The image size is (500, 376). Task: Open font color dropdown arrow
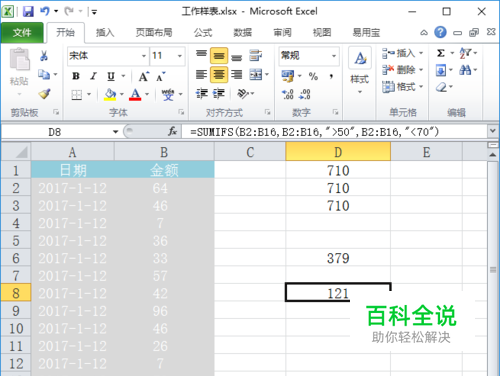[147, 94]
